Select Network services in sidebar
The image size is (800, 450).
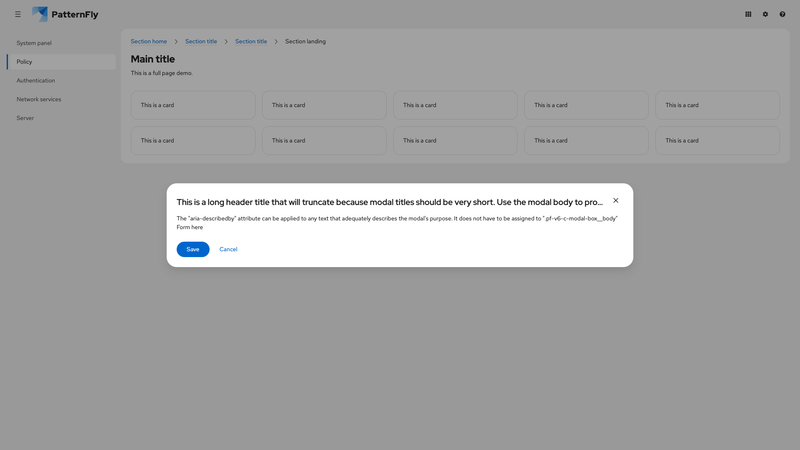click(61, 99)
